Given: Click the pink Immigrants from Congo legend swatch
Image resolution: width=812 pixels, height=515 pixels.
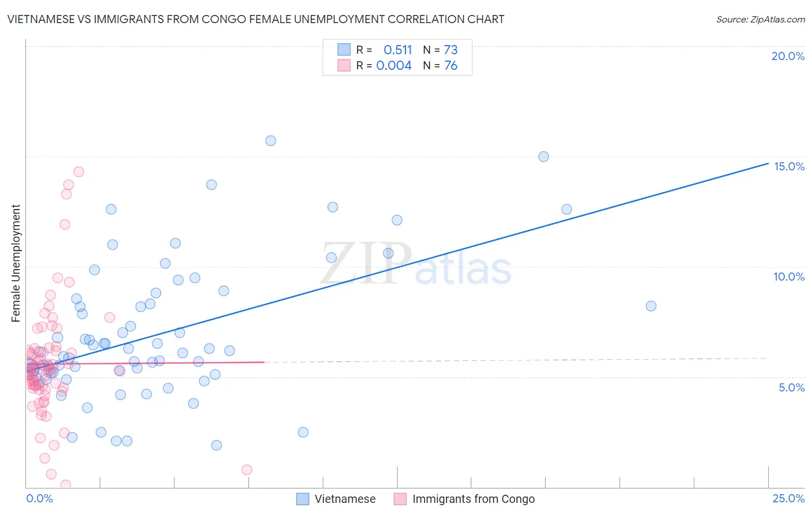Looking at the screenshot, I should (400, 499).
